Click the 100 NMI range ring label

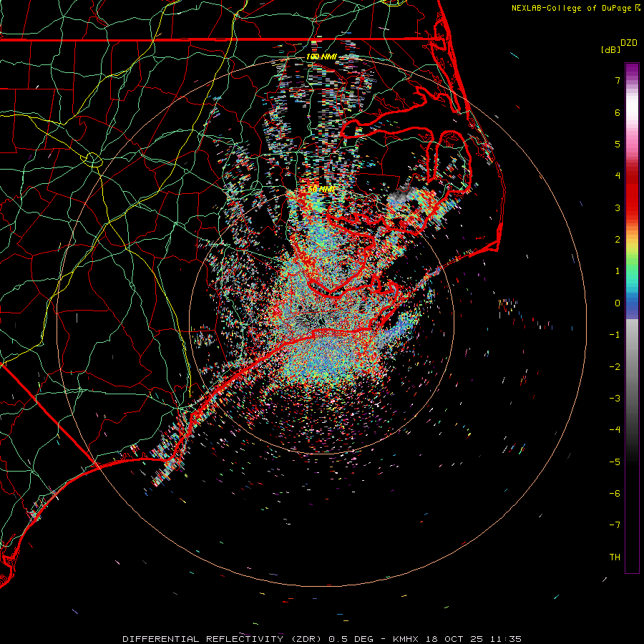pos(321,57)
